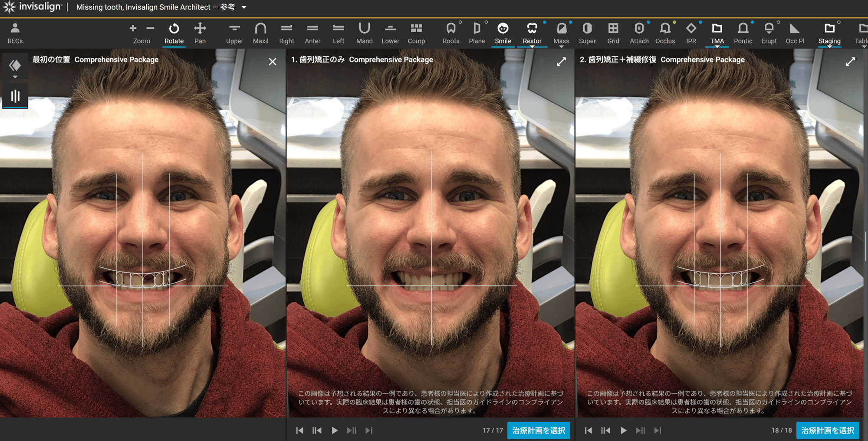Toggle the Smile view off
This screenshot has width=868, height=441.
[503, 33]
